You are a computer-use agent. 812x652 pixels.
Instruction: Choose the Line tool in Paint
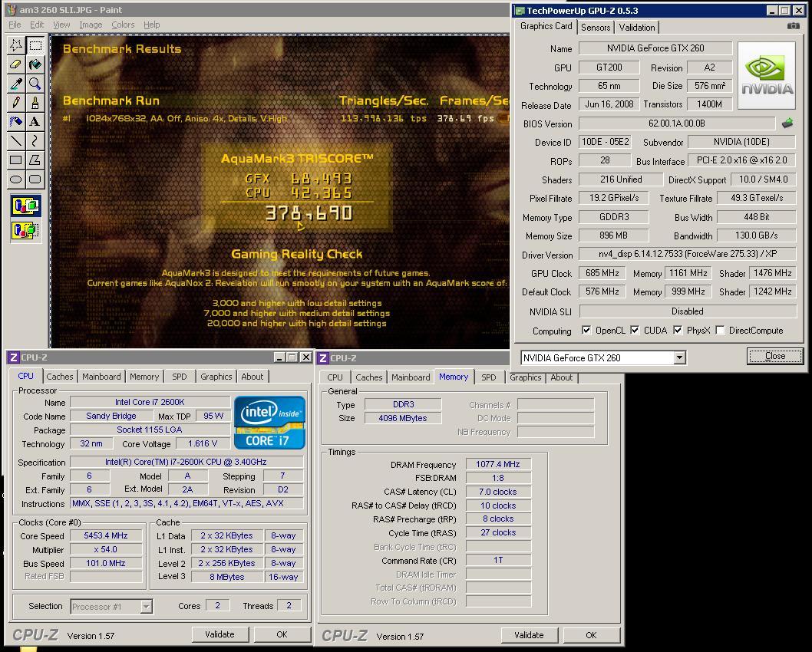tap(16, 140)
